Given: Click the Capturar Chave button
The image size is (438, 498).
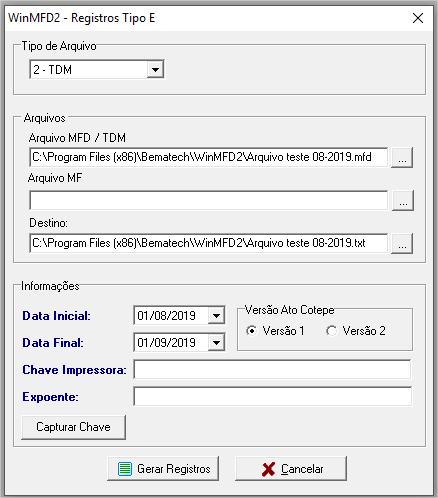Looking at the screenshot, I should [73, 427].
